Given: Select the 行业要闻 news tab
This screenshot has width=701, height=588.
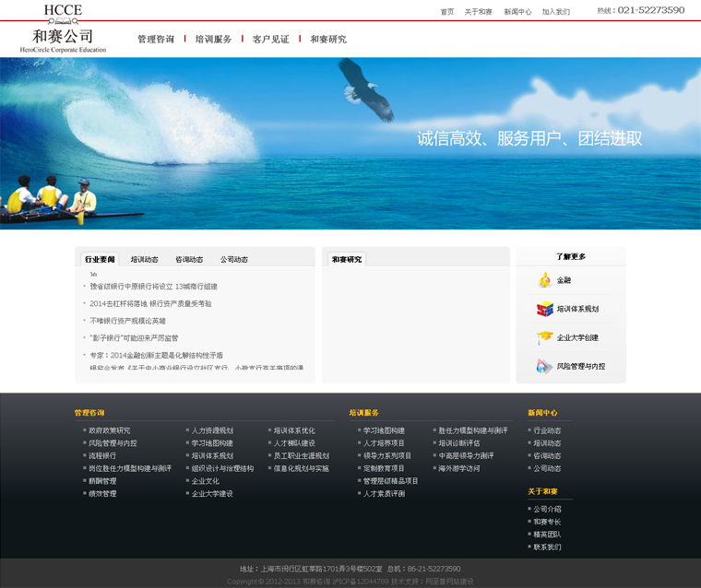Looking at the screenshot, I should (99, 260).
